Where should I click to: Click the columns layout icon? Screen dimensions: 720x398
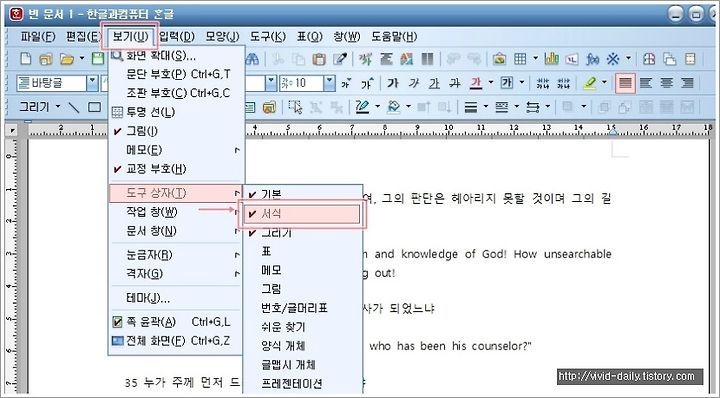coord(428,59)
